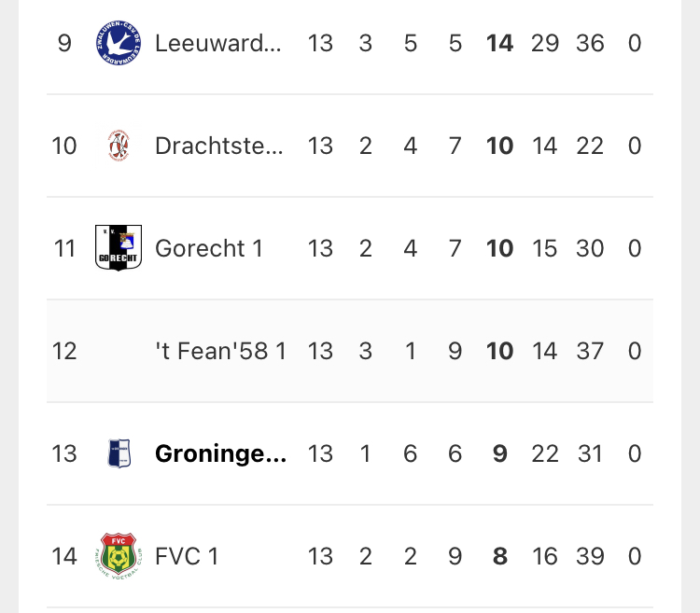700x613 pixels.
Task: Click rank number 12 in standings
Action: (64, 351)
